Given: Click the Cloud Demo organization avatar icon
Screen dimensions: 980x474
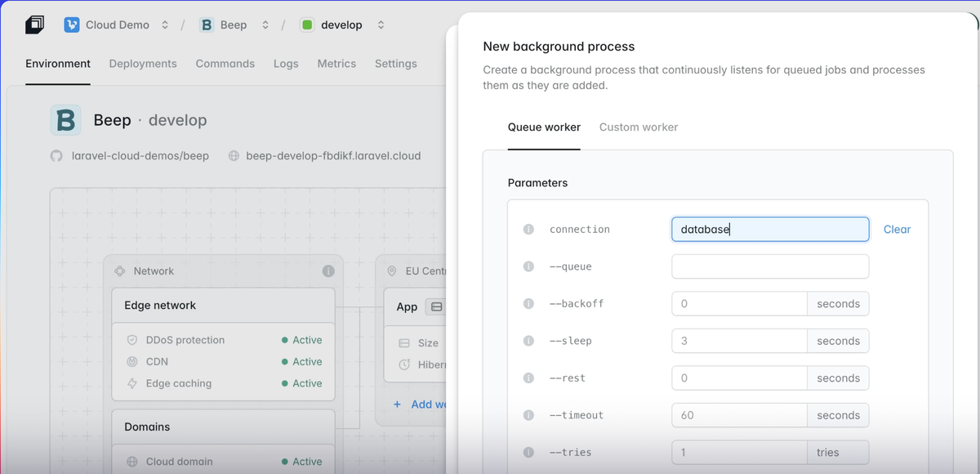Looking at the screenshot, I should pyautogui.click(x=72, y=25).
